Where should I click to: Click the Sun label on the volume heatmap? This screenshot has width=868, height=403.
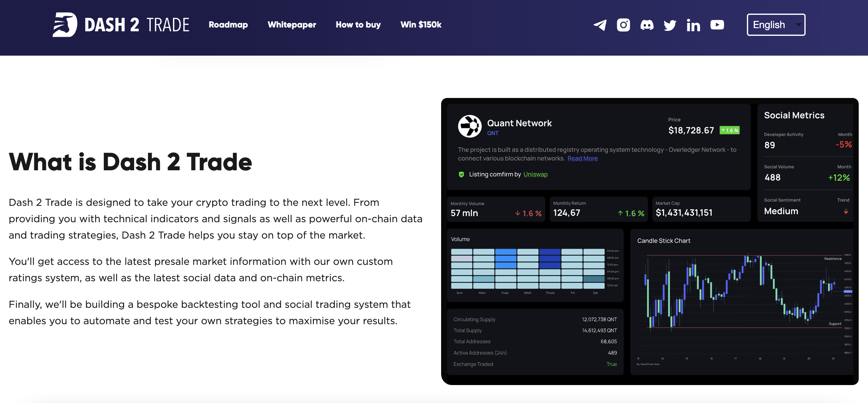(460, 293)
